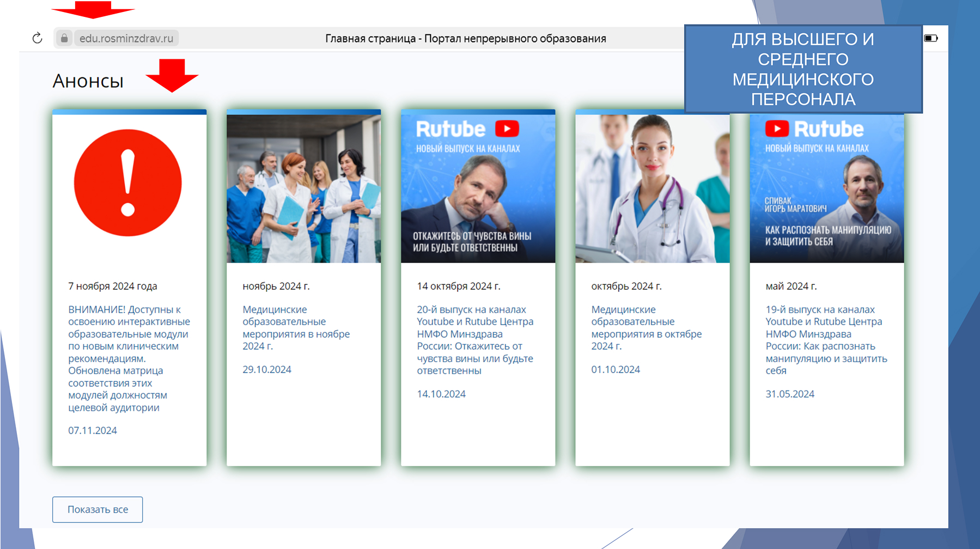Open the Spivak manipulation episode thumbnail

click(826, 188)
